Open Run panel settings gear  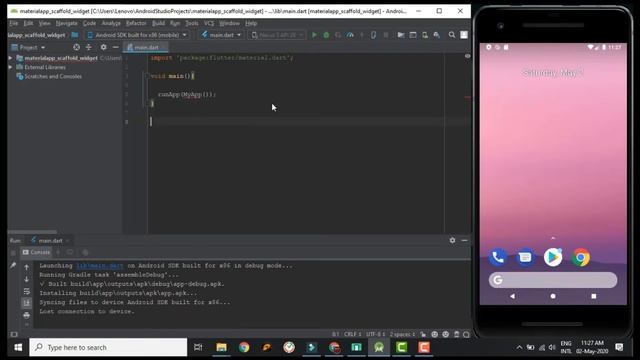coord(452,240)
